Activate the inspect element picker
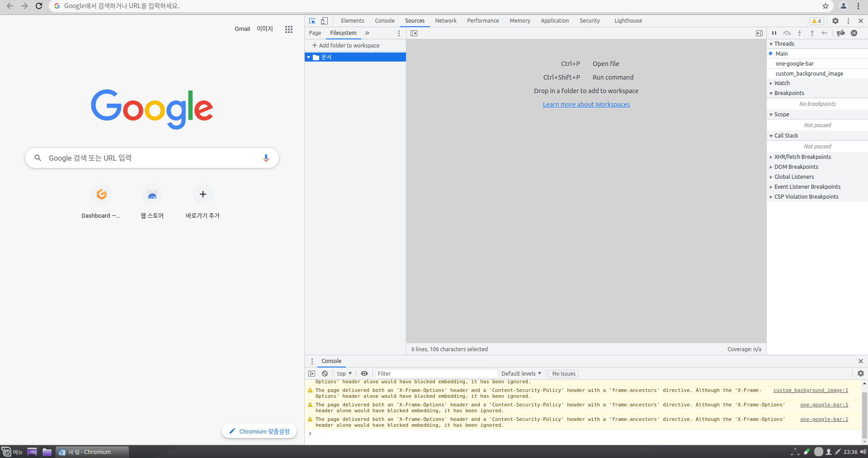This screenshot has width=868, height=458. coord(312,21)
